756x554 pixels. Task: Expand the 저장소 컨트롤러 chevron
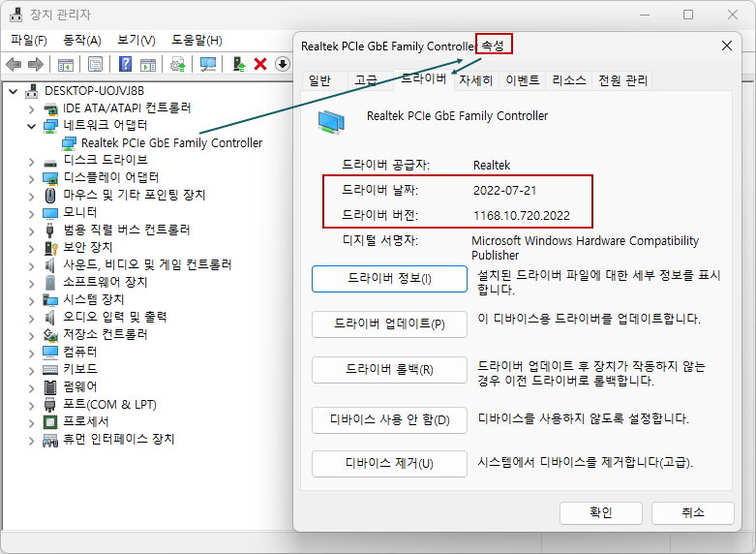32,335
